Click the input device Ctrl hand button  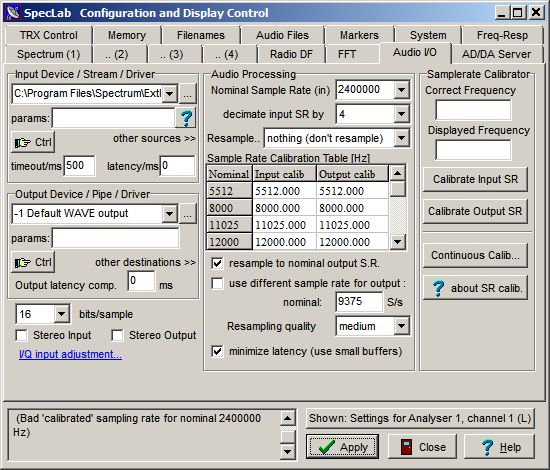pyautogui.click(x=33, y=142)
